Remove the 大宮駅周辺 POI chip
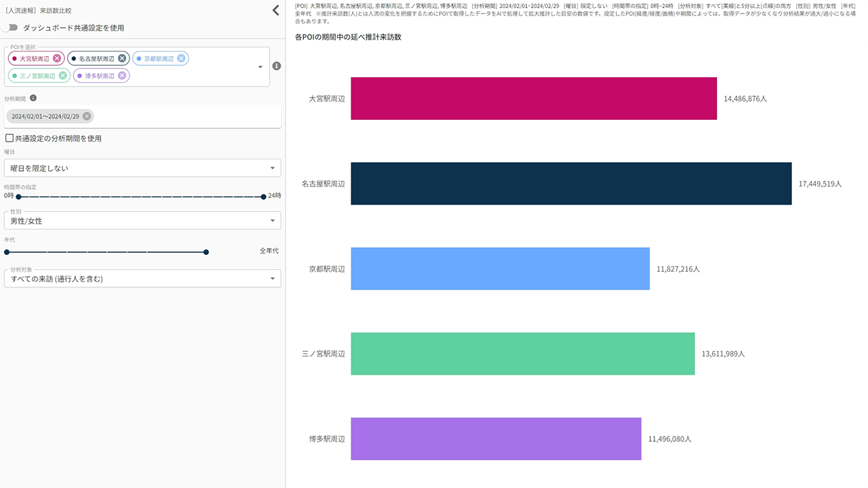The height and width of the screenshot is (488, 868). 57,58
